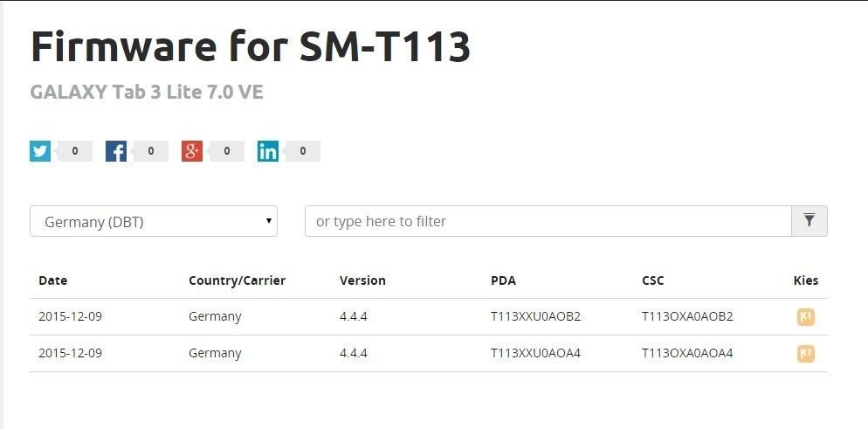868x429 pixels.
Task: Share page via Twitter icon
Action: [40, 151]
